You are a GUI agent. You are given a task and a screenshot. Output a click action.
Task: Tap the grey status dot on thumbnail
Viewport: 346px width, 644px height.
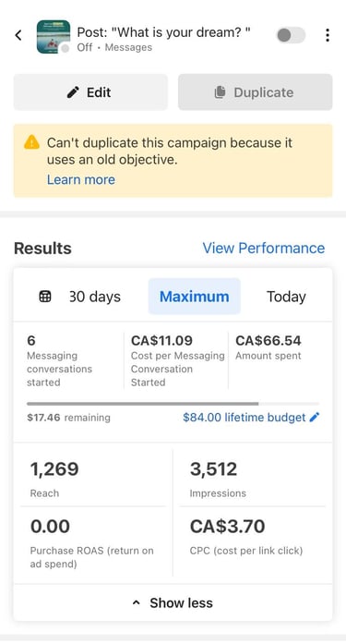pos(65,49)
